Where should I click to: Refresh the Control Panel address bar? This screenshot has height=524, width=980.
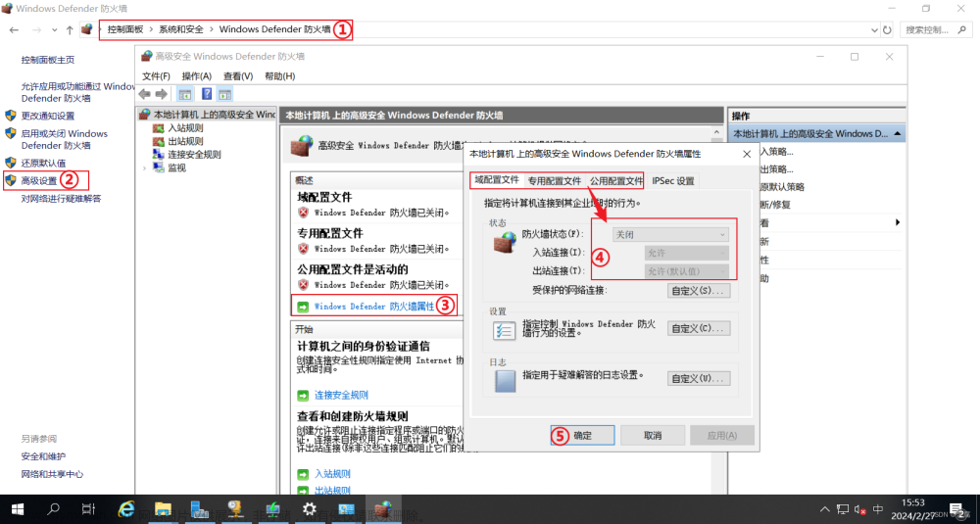(887, 29)
